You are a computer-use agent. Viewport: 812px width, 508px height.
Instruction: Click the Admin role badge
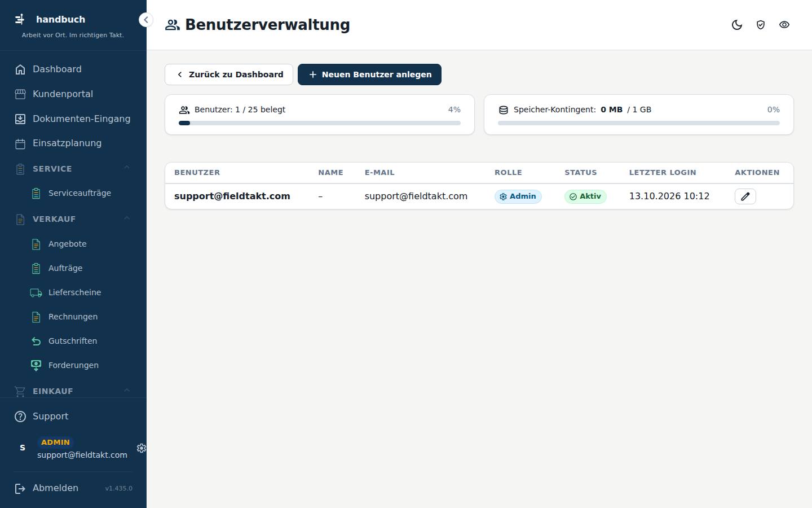[518, 196]
